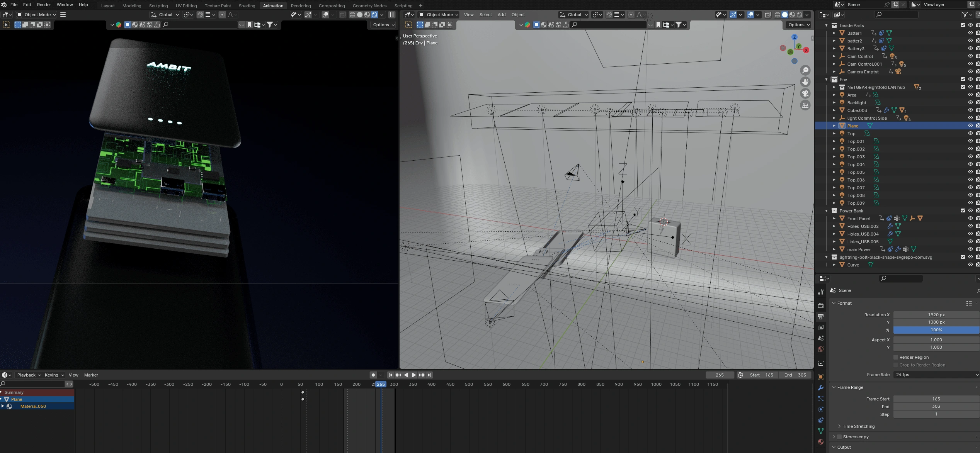Jump to the timeline end frame button
This screenshot has height=453, width=980.
pos(429,375)
